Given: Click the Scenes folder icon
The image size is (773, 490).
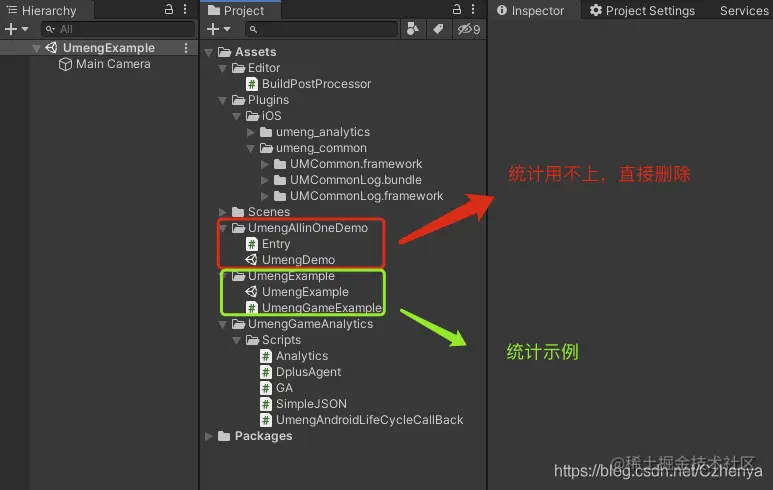Looking at the screenshot, I should tap(238, 212).
